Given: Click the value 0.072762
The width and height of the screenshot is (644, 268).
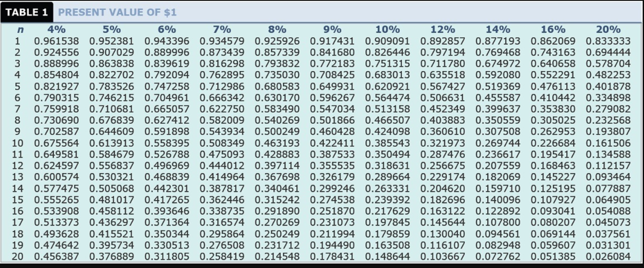Looking at the screenshot, I should point(498,257).
